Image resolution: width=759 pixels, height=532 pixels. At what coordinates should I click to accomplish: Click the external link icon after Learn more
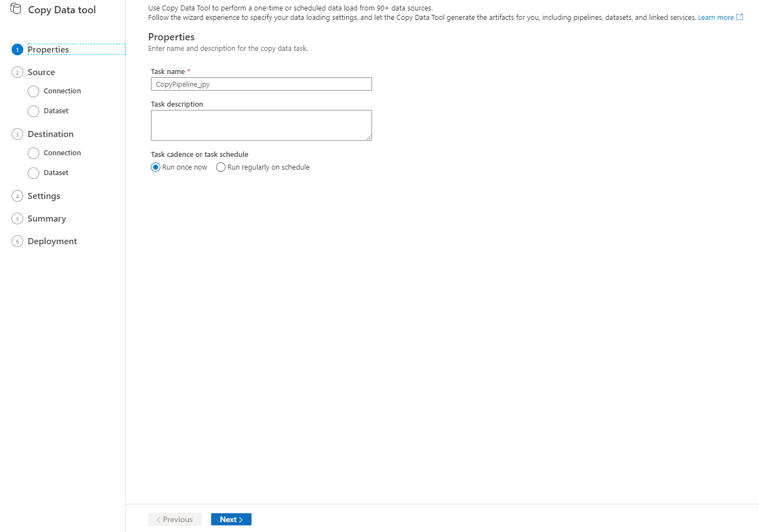740,17
